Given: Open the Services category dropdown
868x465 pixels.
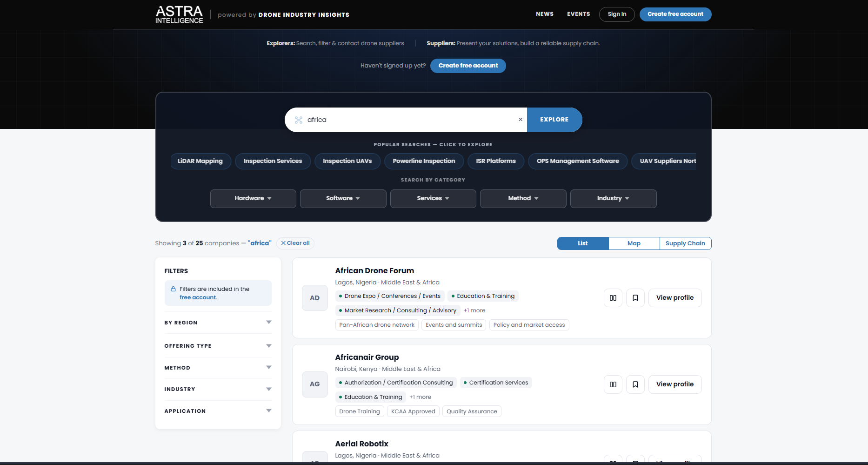Looking at the screenshot, I should pos(433,199).
